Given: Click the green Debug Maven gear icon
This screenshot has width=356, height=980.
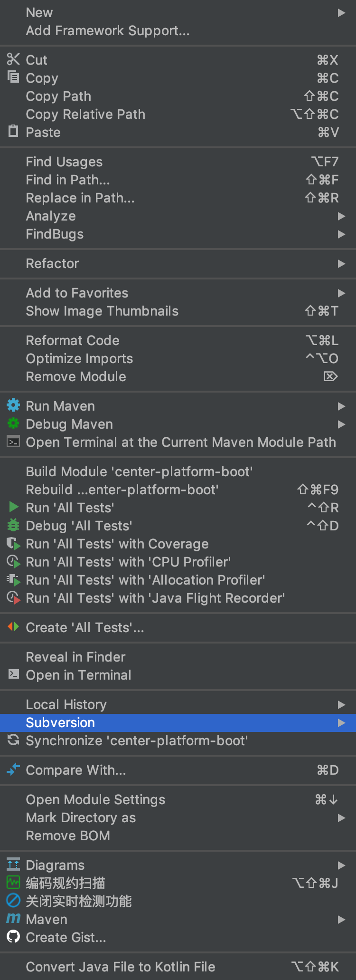Looking at the screenshot, I should coord(13,423).
